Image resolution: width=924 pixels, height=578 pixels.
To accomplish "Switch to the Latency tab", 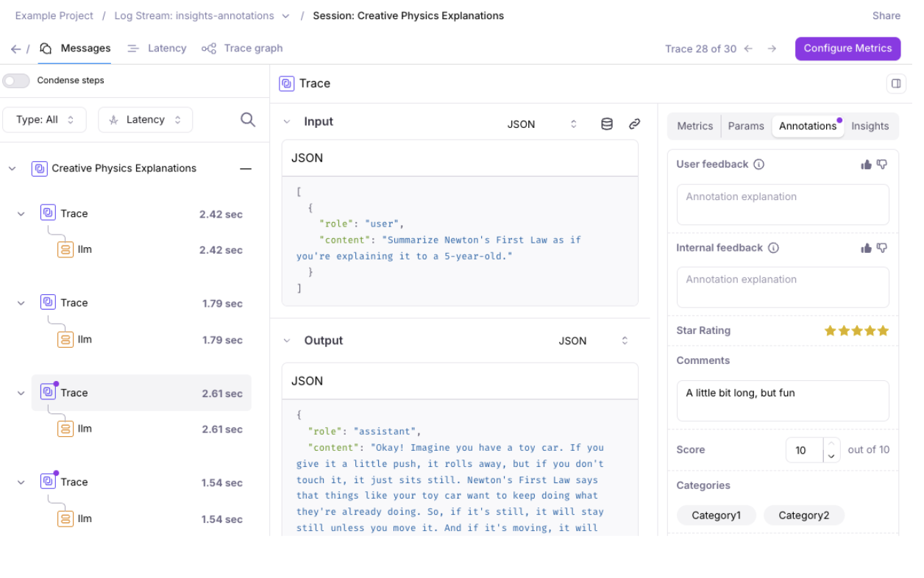I will [x=157, y=49].
